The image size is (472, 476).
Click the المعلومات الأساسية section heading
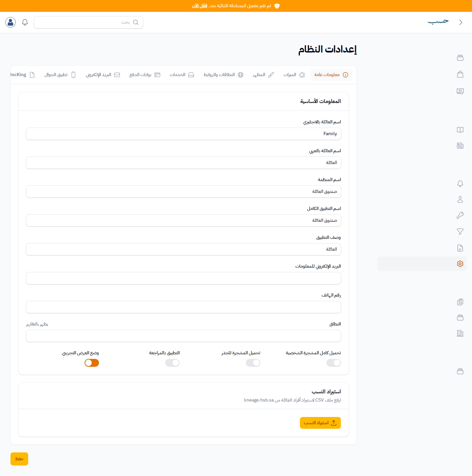point(321,101)
